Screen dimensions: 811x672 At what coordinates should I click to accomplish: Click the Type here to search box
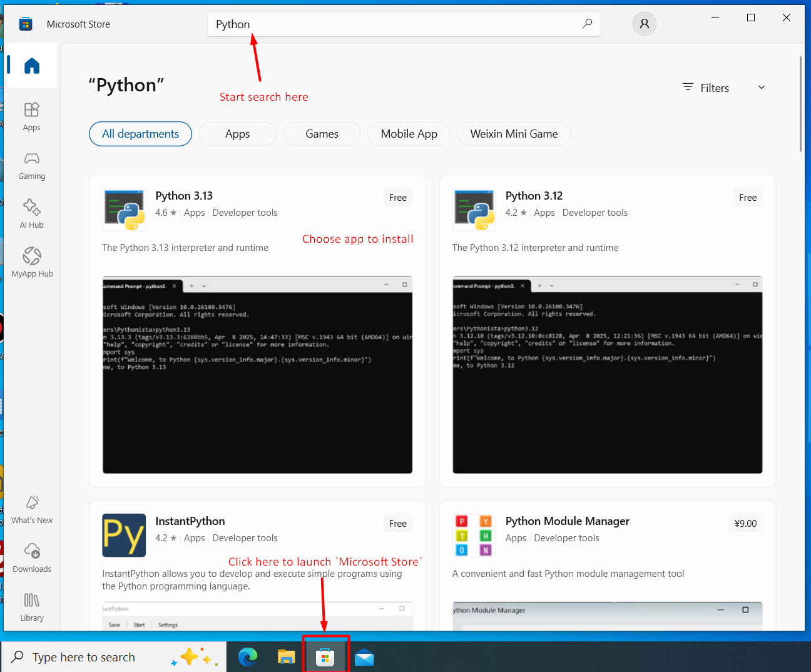(x=114, y=657)
